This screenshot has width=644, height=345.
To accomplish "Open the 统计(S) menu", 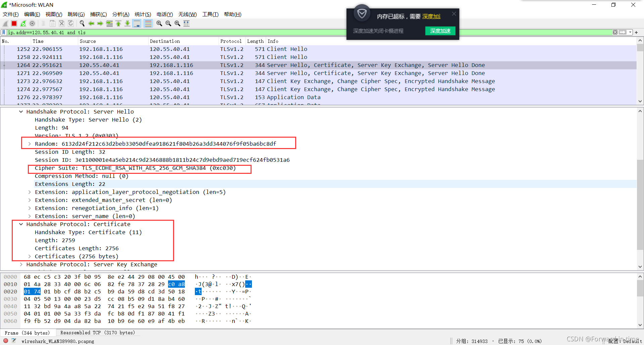I will tap(143, 14).
